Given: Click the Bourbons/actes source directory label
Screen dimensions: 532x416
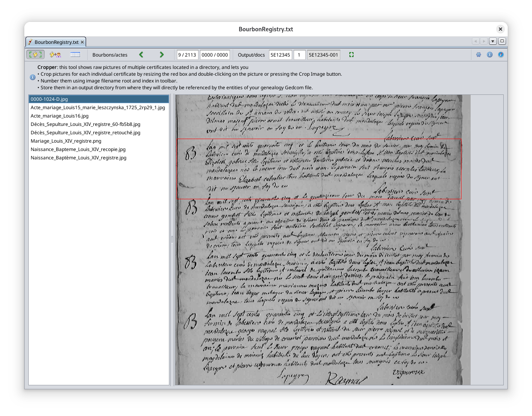Looking at the screenshot, I should (x=110, y=55).
